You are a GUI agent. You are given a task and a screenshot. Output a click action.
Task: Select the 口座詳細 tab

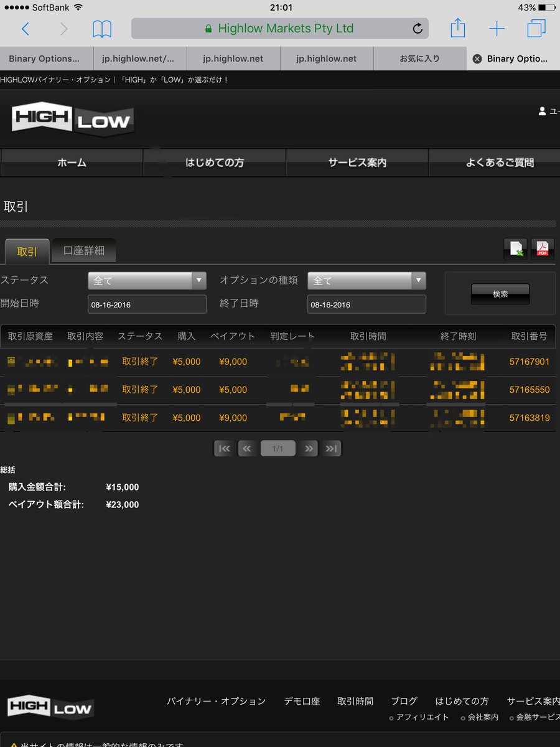pos(84,251)
